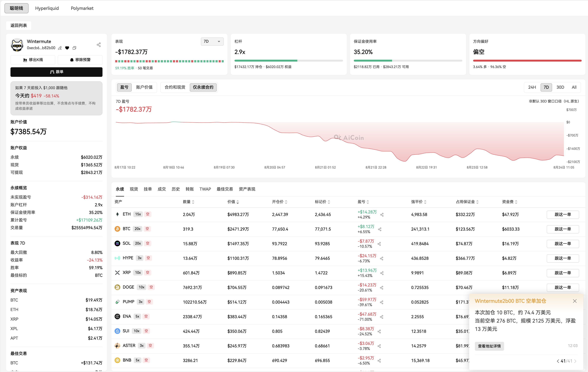Share the XRP position's profit and loss
This screenshot has width=588, height=372.
pyautogui.click(x=382, y=273)
